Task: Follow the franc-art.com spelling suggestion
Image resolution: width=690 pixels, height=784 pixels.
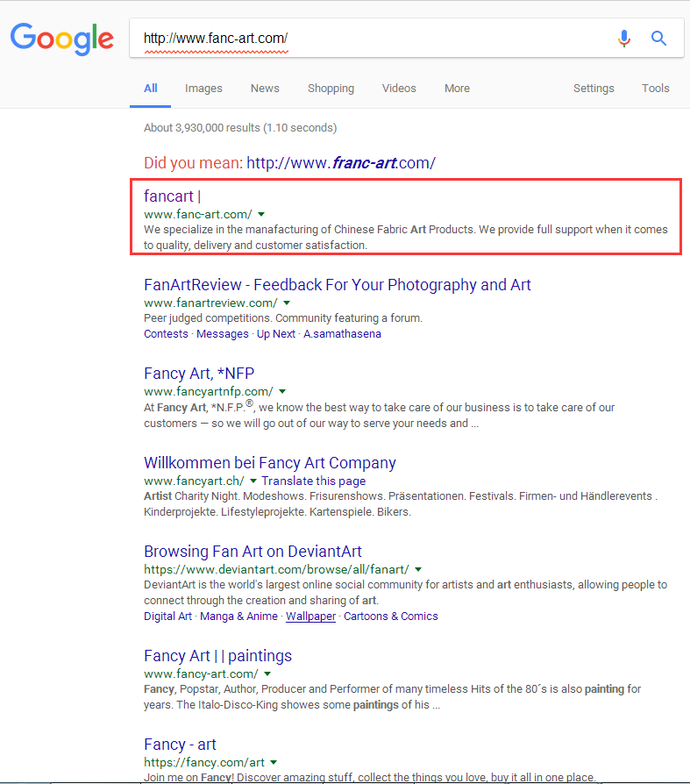Action: (x=341, y=162)
